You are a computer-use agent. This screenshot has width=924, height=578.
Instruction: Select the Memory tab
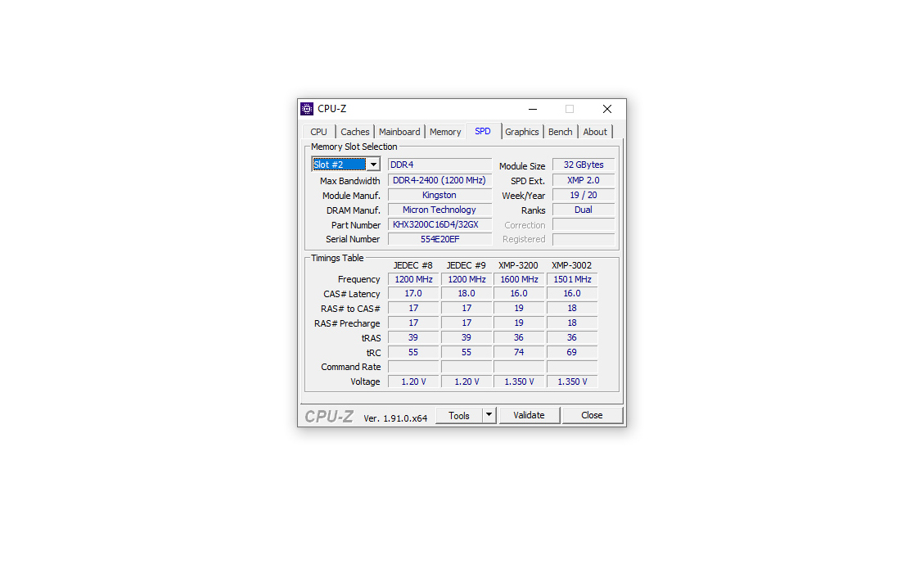point(445,132)
